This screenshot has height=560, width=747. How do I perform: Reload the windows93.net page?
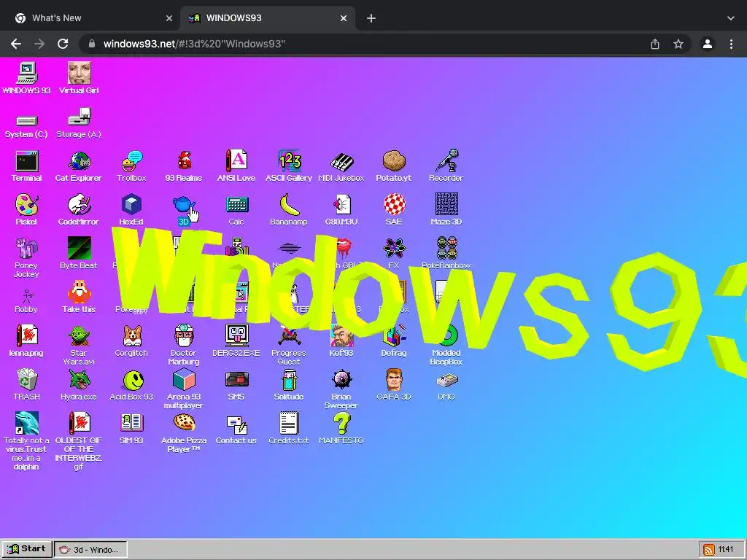coord(63,44)
